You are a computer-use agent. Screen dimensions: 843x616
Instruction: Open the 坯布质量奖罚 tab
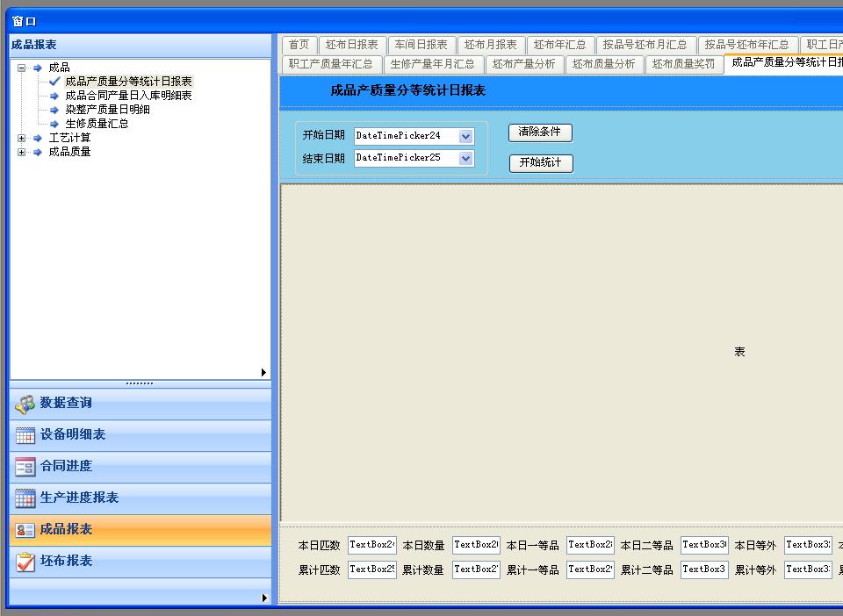click(684, 64)
